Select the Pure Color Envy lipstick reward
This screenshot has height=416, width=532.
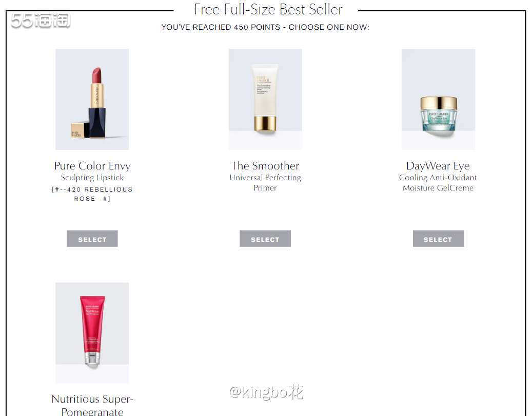pyautogui.click(x=92, y=239)
